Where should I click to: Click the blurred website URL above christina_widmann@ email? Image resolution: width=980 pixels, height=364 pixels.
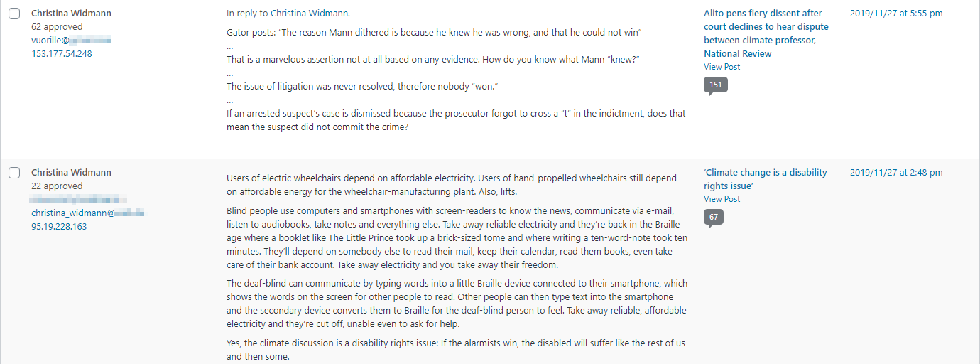(x=79, y=200)
